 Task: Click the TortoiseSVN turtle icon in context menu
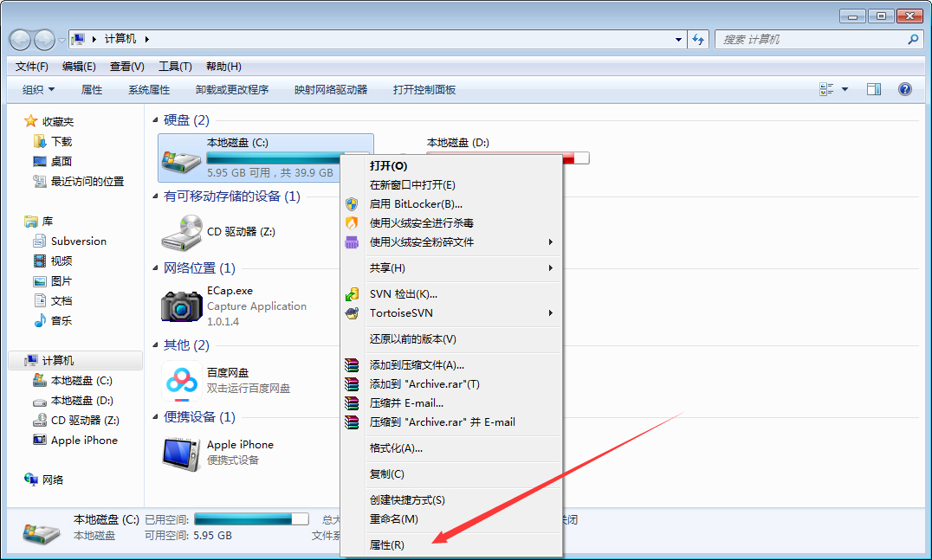(352, 313)
